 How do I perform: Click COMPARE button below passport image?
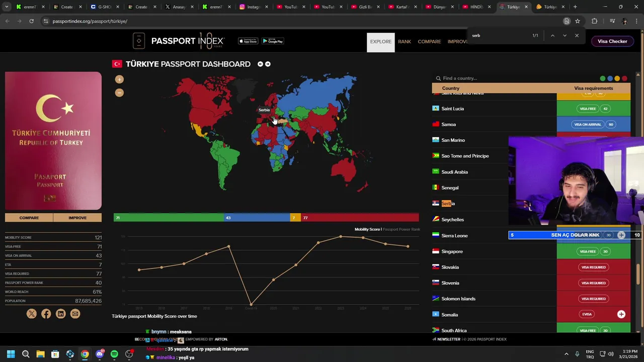[29, 218]
